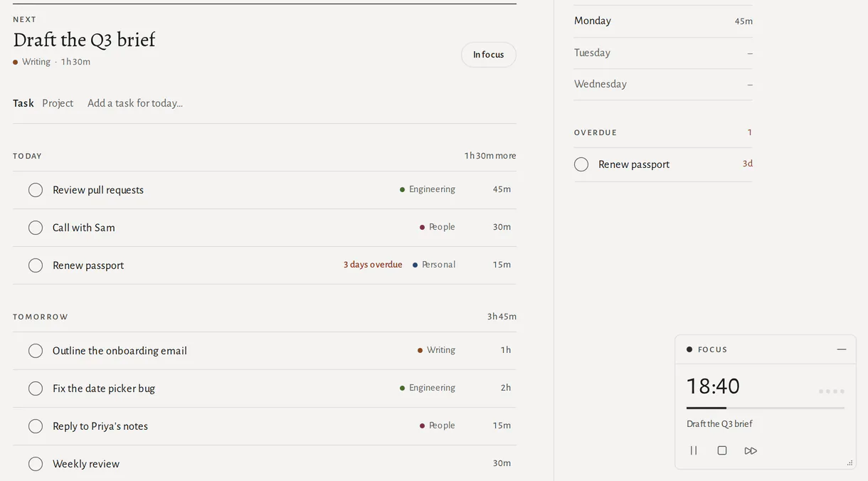Image resolution: width=868 pixels, height=481 pixels.
Task: Click the In focus button
Action: point(489,55)
